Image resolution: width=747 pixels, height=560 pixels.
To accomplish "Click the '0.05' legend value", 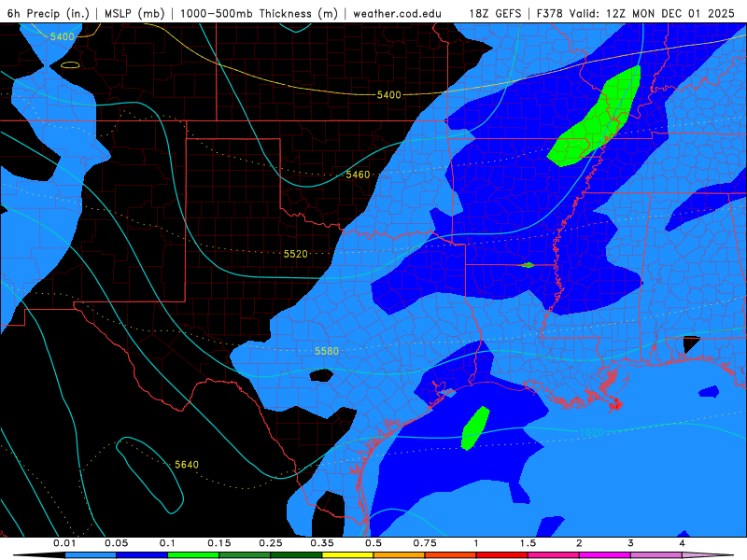I will (x=116, y=543).
